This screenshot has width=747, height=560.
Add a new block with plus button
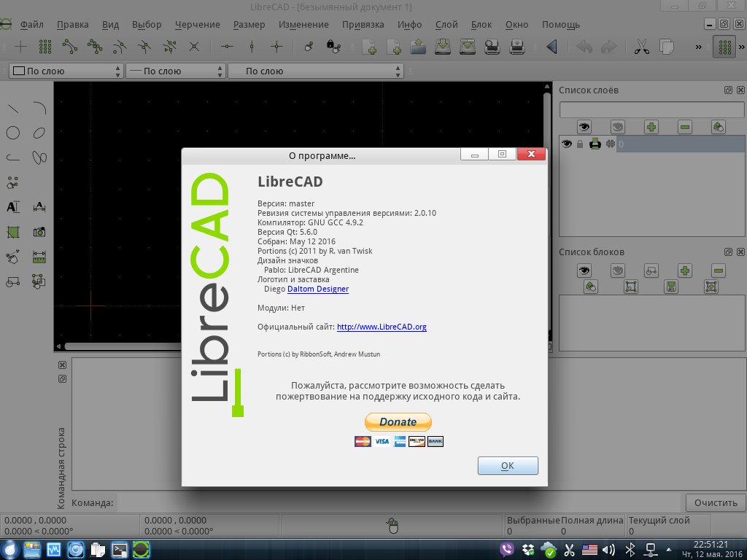pos(684,271)
